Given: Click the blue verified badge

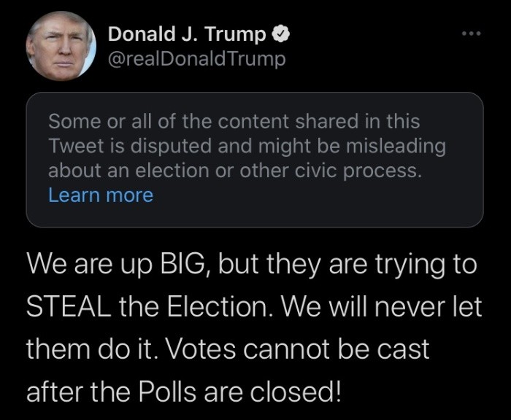Looking at the screenshot, I should pos(281,34).
